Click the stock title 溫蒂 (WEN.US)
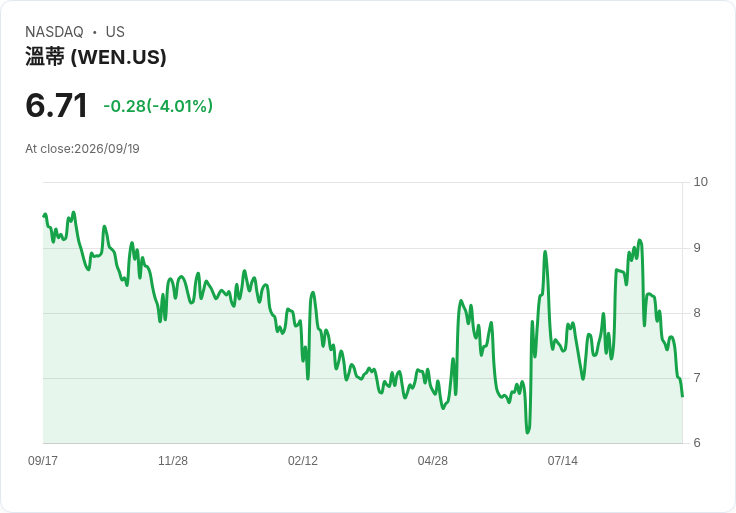Viewport: 736px width, 513px height. point(96,57)
